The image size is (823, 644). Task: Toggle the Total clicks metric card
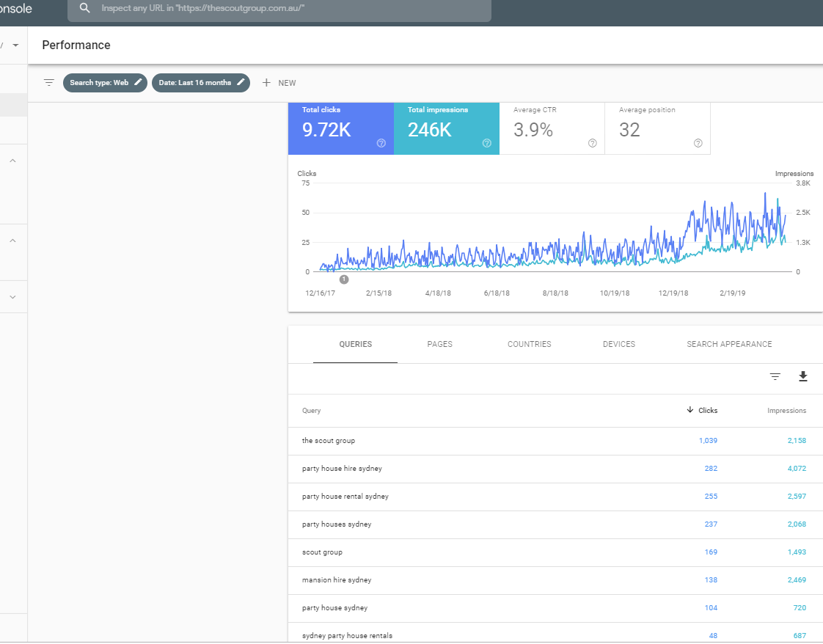pos(340,128)
